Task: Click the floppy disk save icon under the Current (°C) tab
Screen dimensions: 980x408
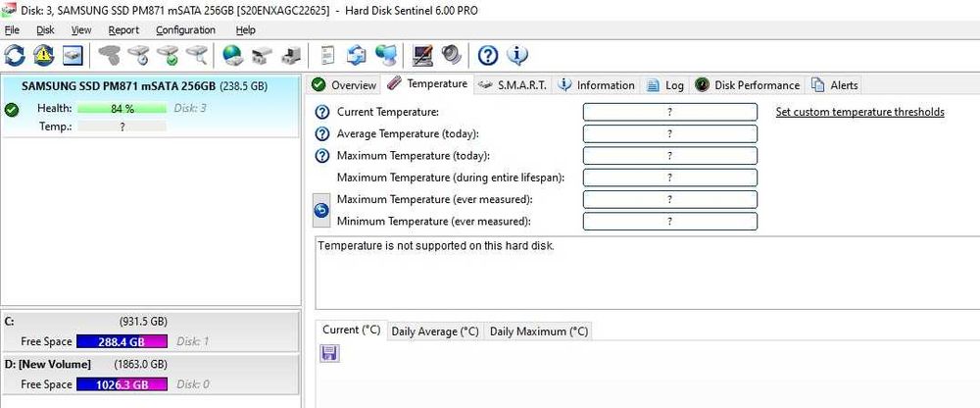Action: click(x=329, y=353)
